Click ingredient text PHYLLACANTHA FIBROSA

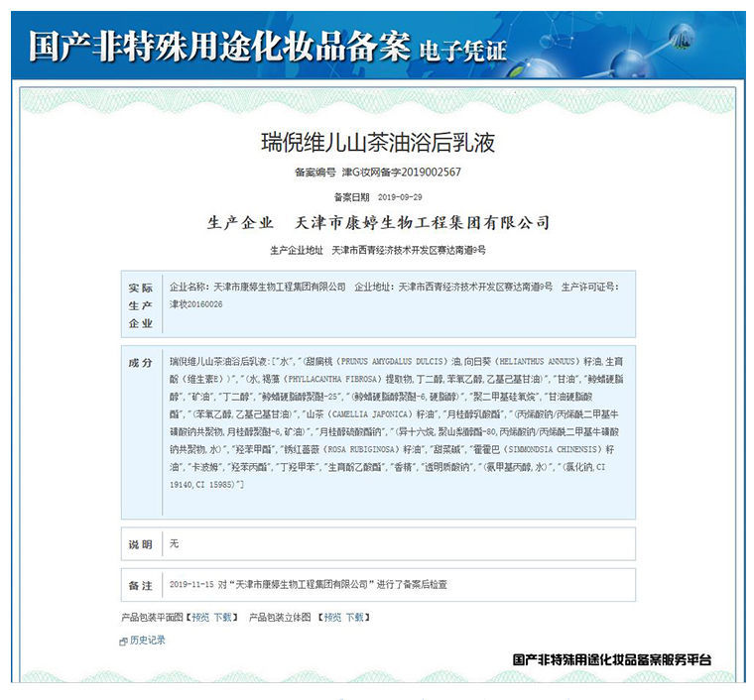coord(334,379)
